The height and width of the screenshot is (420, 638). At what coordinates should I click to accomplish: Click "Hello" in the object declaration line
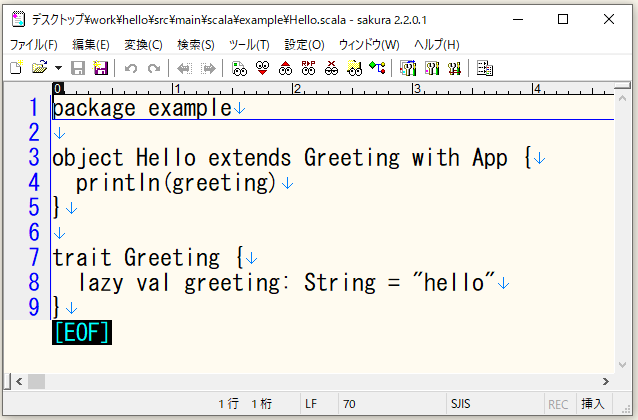[166, 158]
